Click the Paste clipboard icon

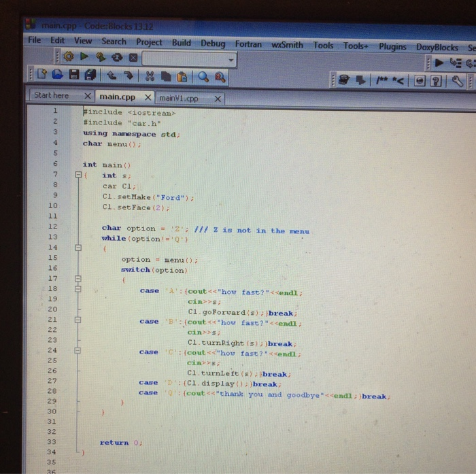pos(182,77)
